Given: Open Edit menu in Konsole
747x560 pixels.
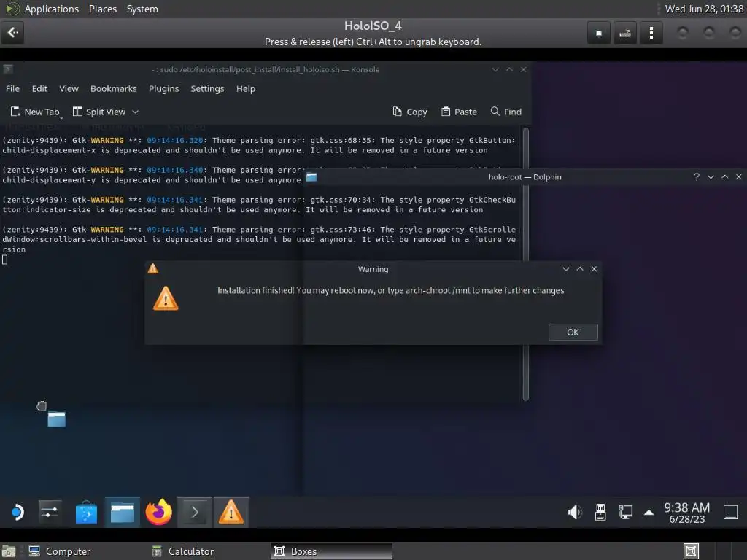Looking at the screenshot, I should click(39, 88).
